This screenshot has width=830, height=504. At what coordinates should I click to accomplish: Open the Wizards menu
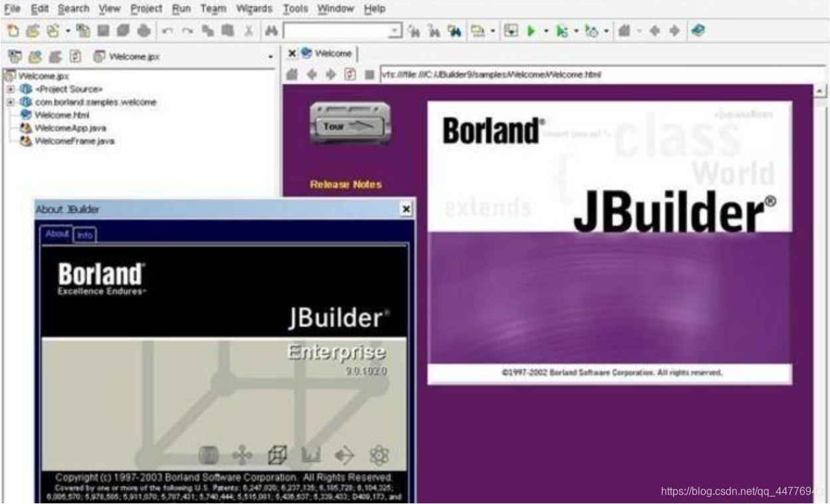pos(254,9)
